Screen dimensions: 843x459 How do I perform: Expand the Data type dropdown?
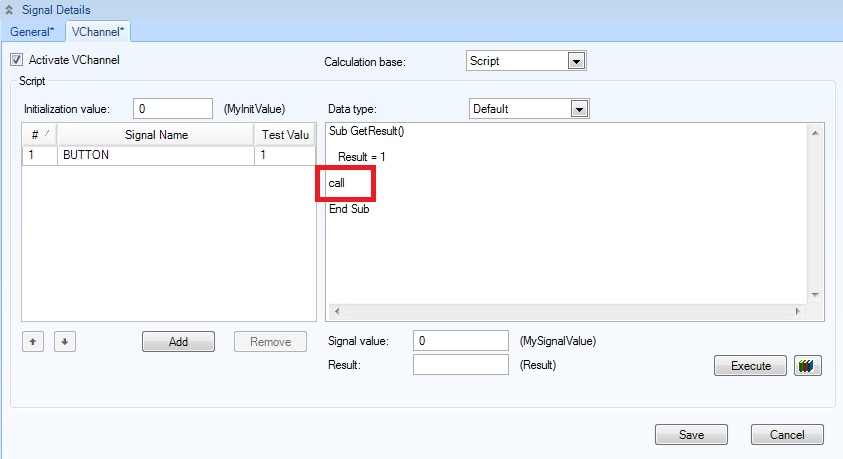click(577, 108)
